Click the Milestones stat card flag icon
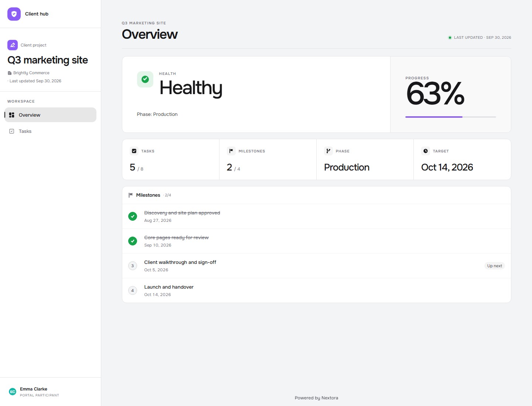The image size is (532, 406). click(x=231, y=151)
